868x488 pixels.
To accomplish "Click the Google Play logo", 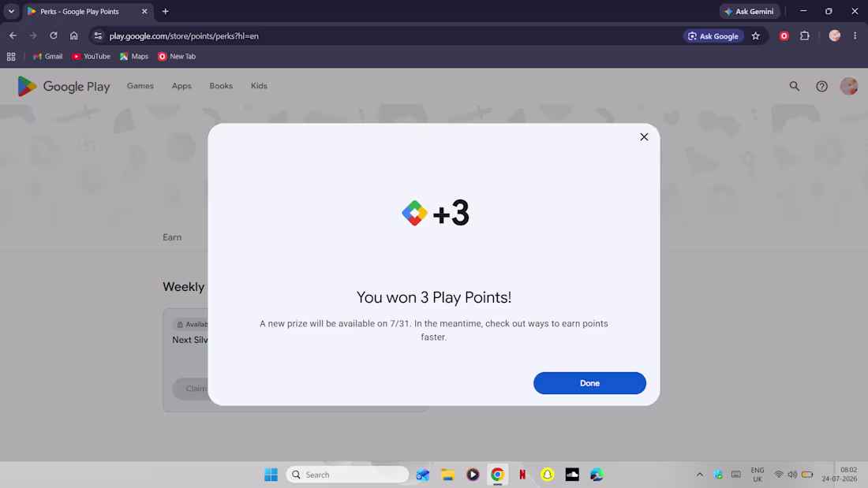I will pos(64,86).
